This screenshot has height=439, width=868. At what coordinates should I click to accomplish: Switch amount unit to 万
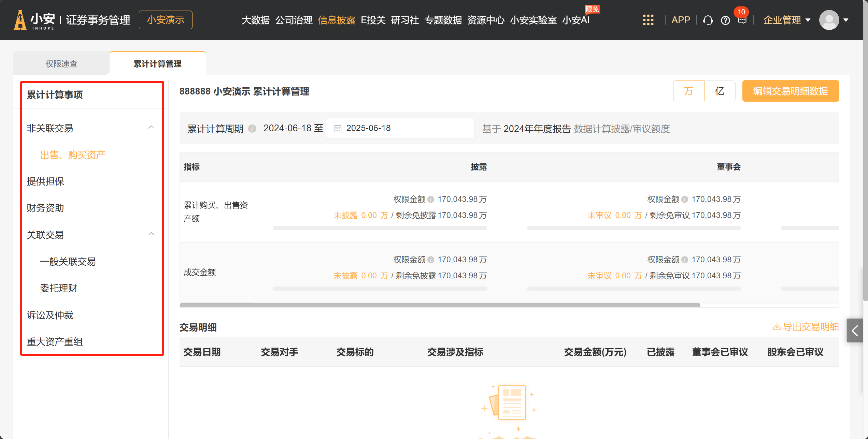pyautogui.click(x=688, y=91)
